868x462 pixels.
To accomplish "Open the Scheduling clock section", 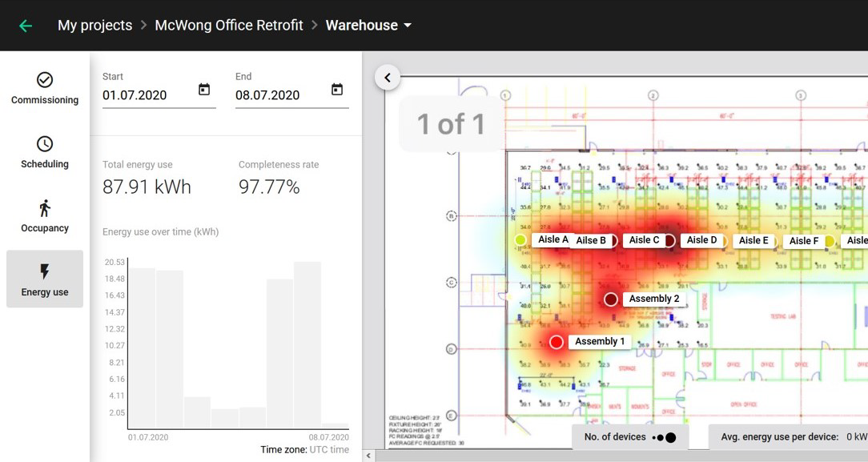I will (x=45, y=152).
